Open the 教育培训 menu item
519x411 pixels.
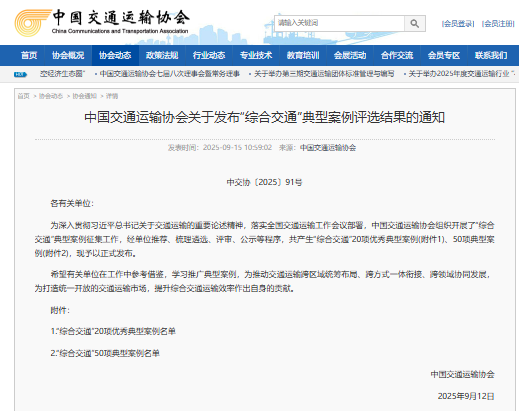pyautogui.click(x=303, y=55)
